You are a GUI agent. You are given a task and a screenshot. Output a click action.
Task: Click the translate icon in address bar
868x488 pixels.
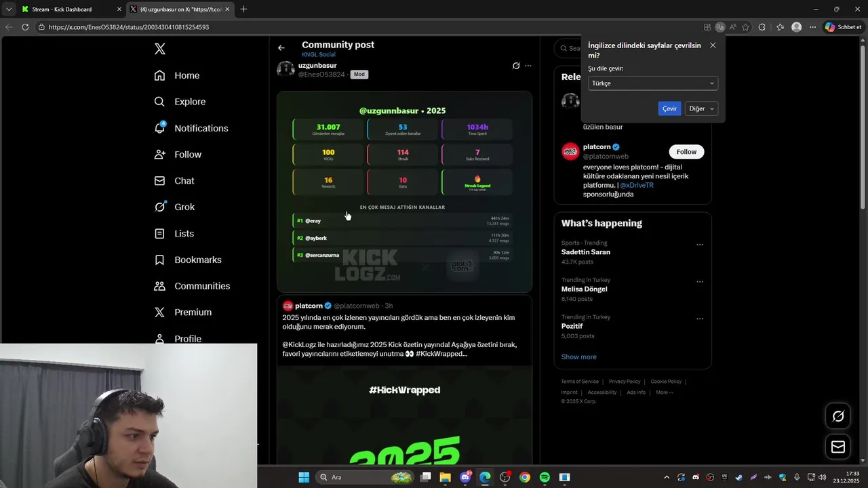(x=720, y=27)
